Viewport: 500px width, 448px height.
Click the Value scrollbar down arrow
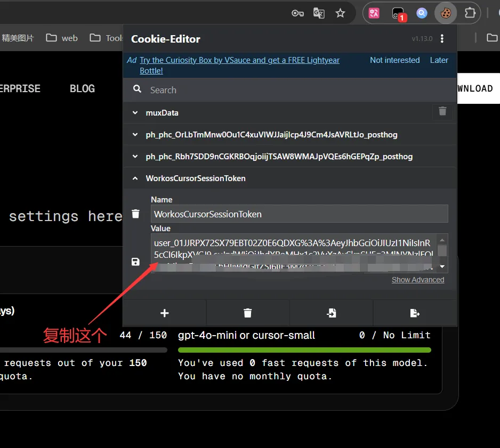coord(442,267)
